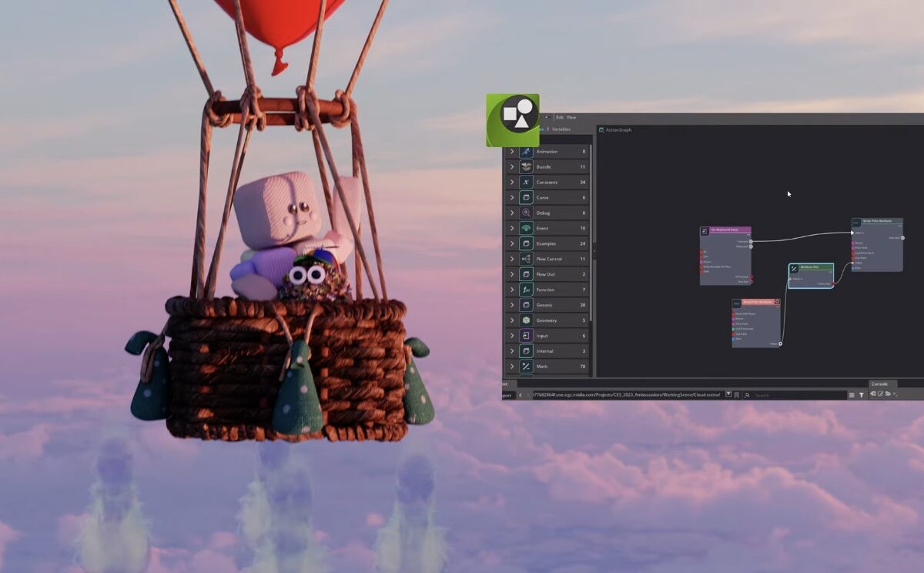924x573 pixels.
Task: Click the Bundle row label
Action: coord(544,167)
